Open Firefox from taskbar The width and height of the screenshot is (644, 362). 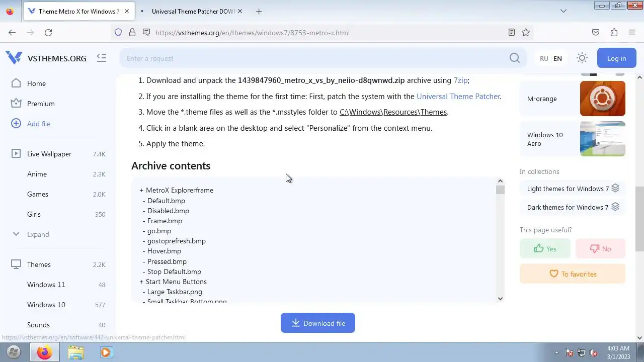(x=44, y=352)
